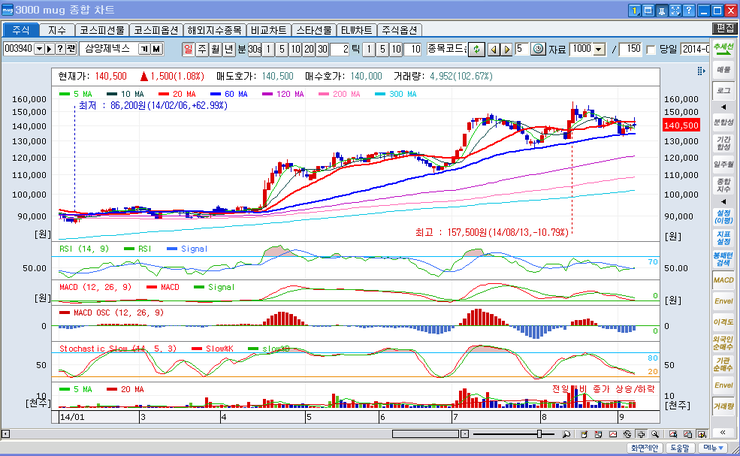Click the magnifier icon right of slider
Image resolution: width=740 pixels, height=456 pixels.
(x=566, y=434)
